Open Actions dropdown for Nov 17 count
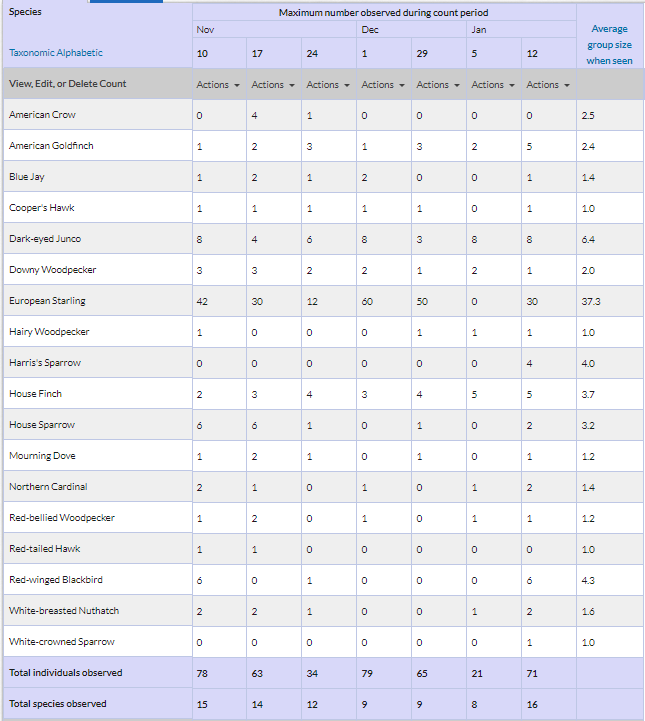 pos(273,85)
